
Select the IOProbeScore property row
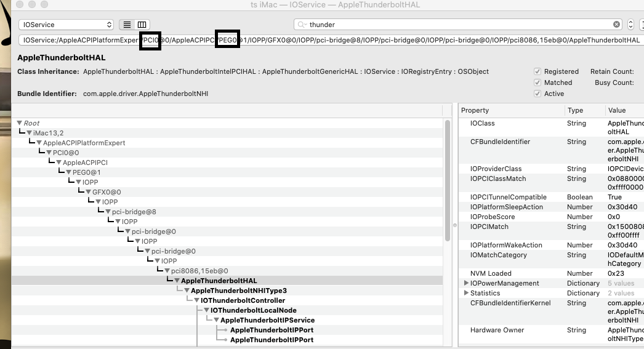click(551, 217)
